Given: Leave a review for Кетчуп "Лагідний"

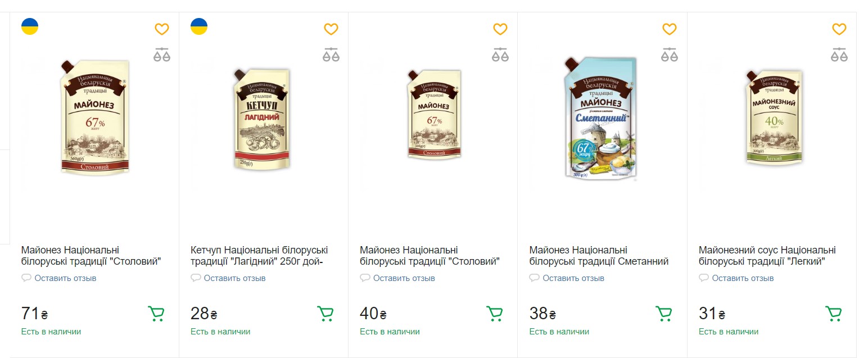Looking at the screenshot, I should (236, 278).
